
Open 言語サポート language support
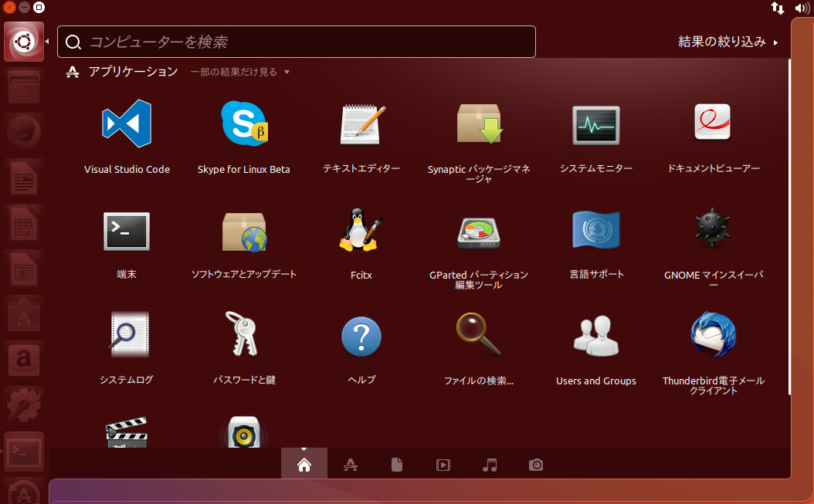coord(596,229)
